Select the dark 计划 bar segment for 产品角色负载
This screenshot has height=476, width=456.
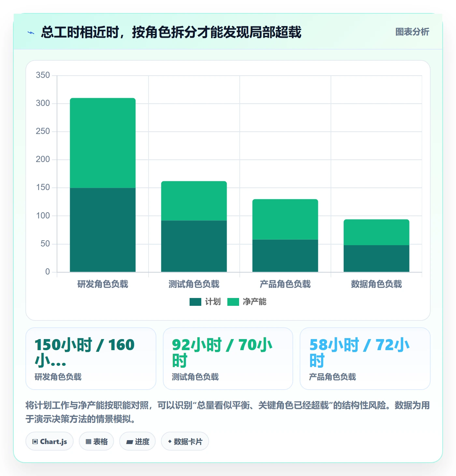pos(285,256)
